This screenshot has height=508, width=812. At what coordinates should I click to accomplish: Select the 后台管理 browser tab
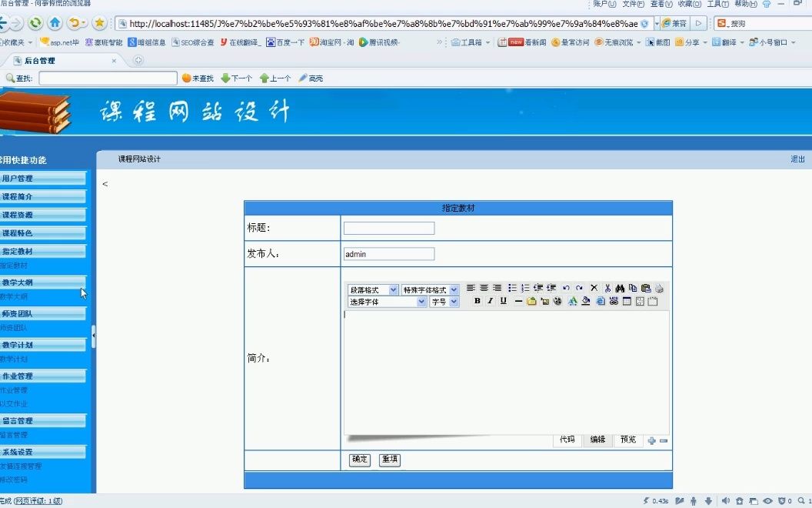pyautogui.click(x=62, y=61)
